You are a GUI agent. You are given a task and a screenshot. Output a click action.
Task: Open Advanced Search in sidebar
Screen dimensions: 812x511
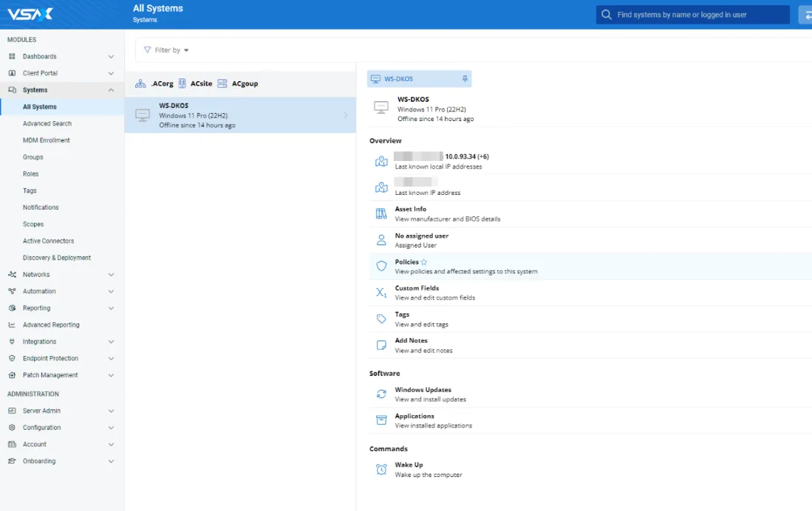[47, 123]
